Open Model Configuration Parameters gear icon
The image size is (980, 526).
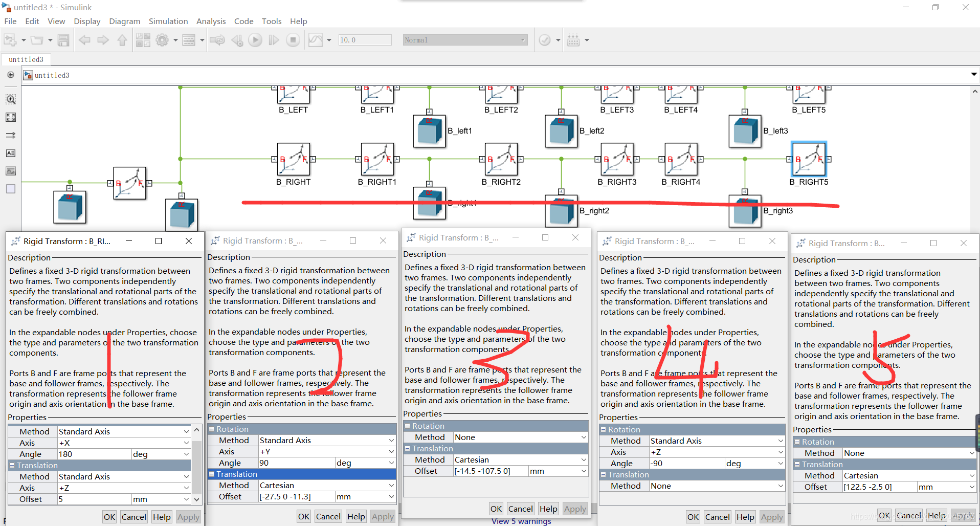[x=162, y=40]
